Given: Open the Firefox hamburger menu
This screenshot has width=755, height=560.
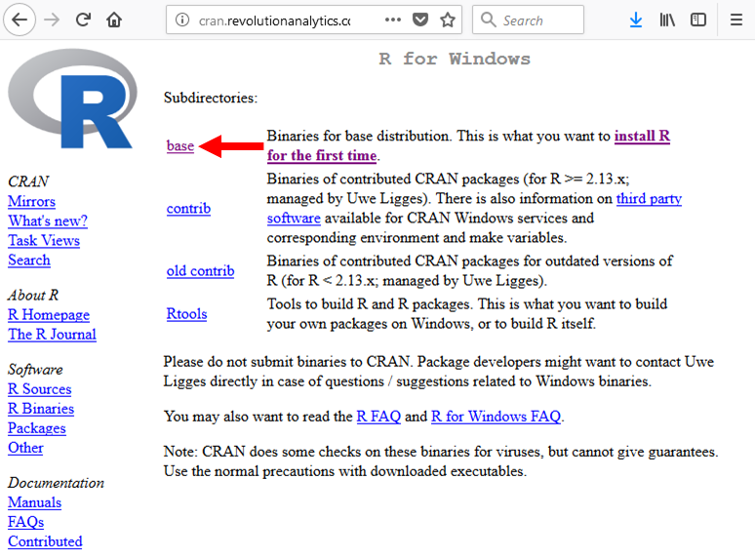Looking at the screenshot, I should [735, 20].
